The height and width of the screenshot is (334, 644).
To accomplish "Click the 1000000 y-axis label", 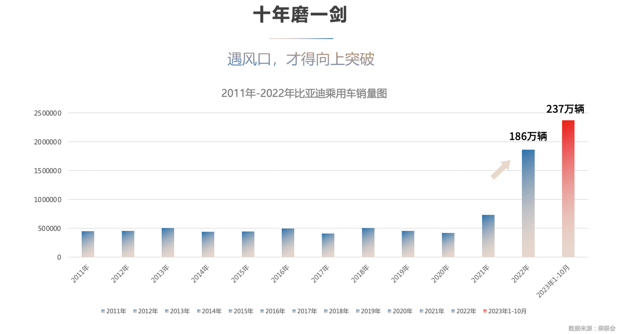I will click(48, 200).
